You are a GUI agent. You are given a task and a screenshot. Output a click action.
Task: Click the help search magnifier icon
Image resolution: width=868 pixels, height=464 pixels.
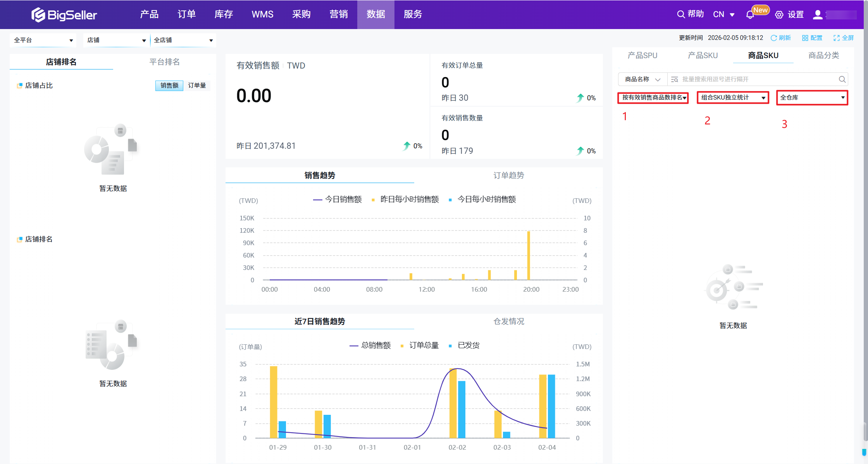click(681, 14)
